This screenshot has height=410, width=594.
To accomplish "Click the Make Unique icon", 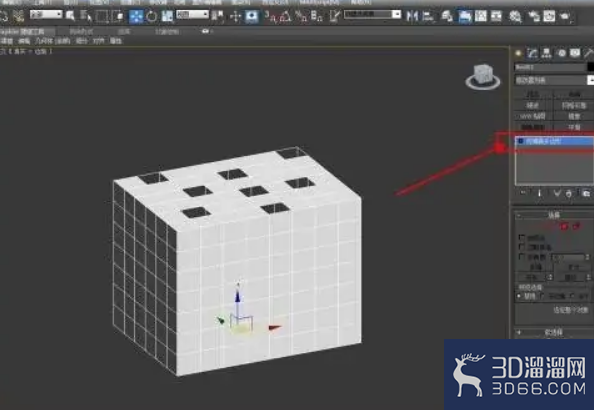I will [x=556, y=193].
